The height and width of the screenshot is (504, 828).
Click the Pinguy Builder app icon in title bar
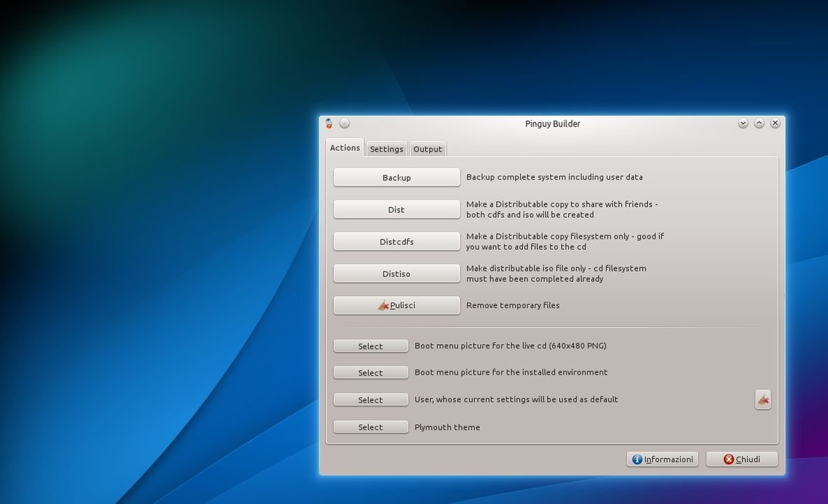click(329, 124)
